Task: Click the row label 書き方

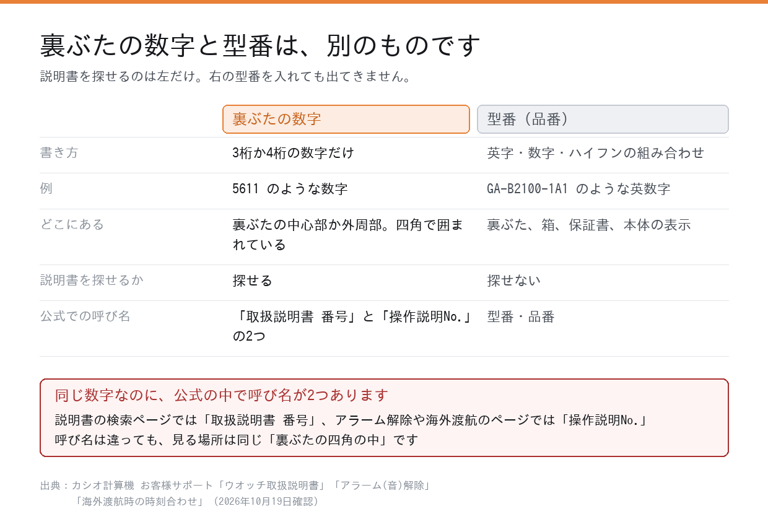Action: coord(59,152)
